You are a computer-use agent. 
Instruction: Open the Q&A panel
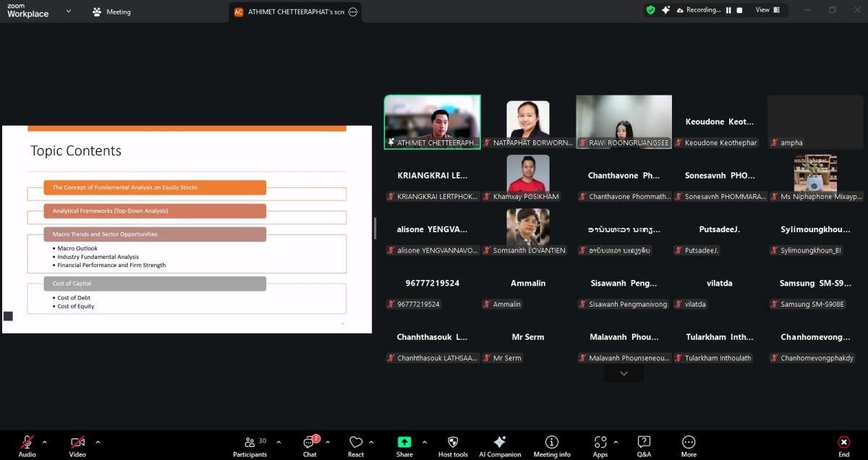643,443
